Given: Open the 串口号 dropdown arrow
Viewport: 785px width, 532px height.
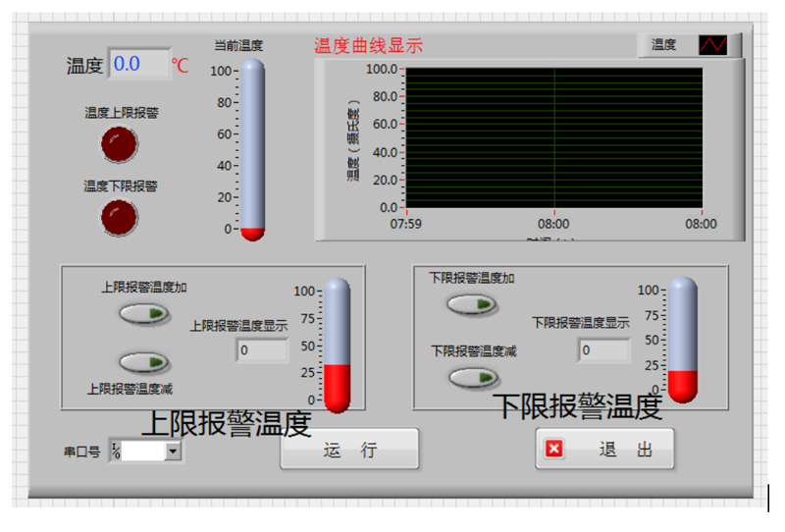Looking at the screenshot, I should [x=173, y=451].
